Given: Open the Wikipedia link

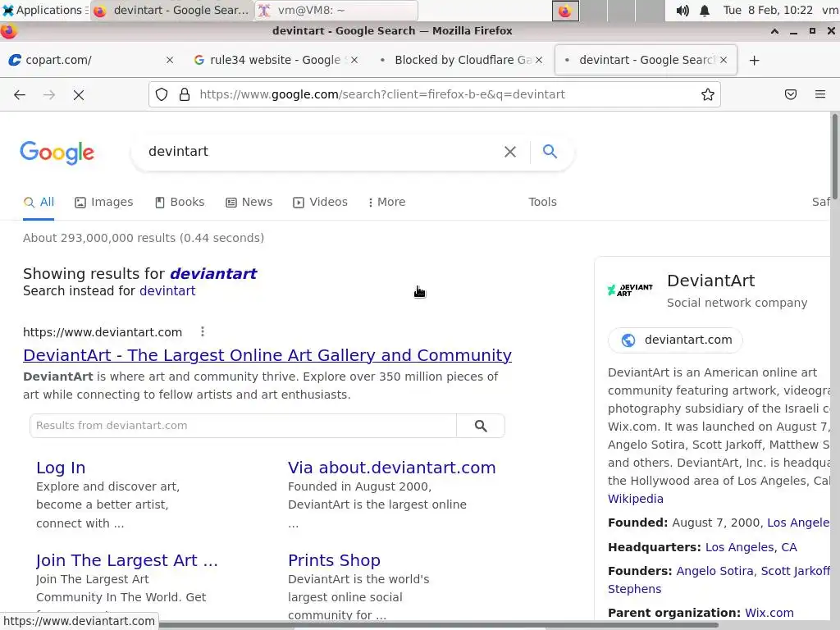Looking at the screenshot, I should 636,499.
